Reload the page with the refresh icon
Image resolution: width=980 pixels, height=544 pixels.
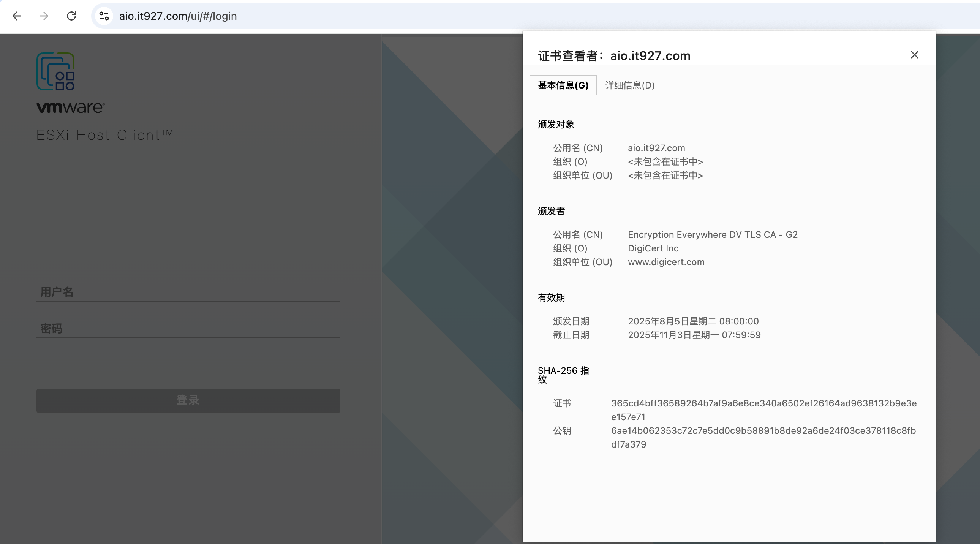[x=71, y=16]
